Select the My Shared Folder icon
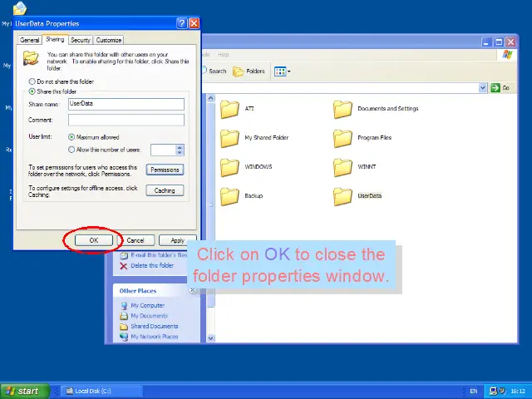The width and height of the screenshot is (532, 399). coord(229,139)
